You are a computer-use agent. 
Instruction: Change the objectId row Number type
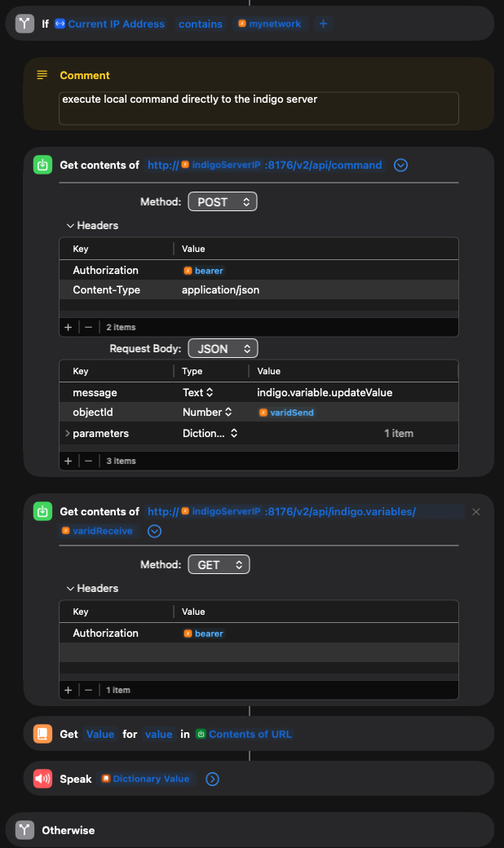click(x=207, y=412)
